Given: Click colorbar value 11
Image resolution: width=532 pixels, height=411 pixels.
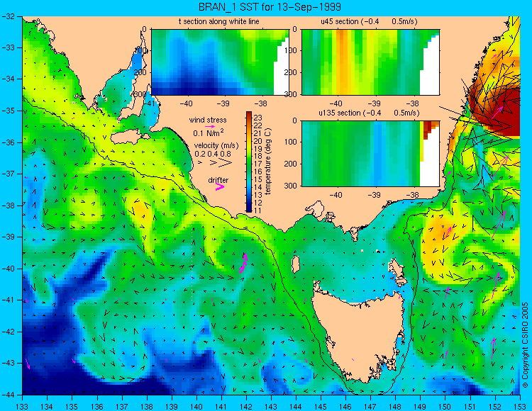Looking at the screenshot, I should click(258, 210).
